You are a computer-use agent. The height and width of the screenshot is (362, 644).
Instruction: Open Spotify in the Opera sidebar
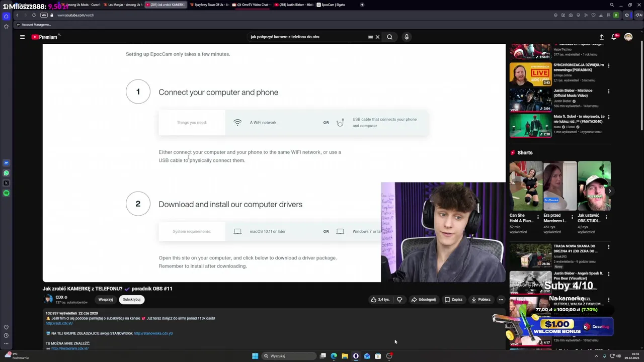(6, 193)
